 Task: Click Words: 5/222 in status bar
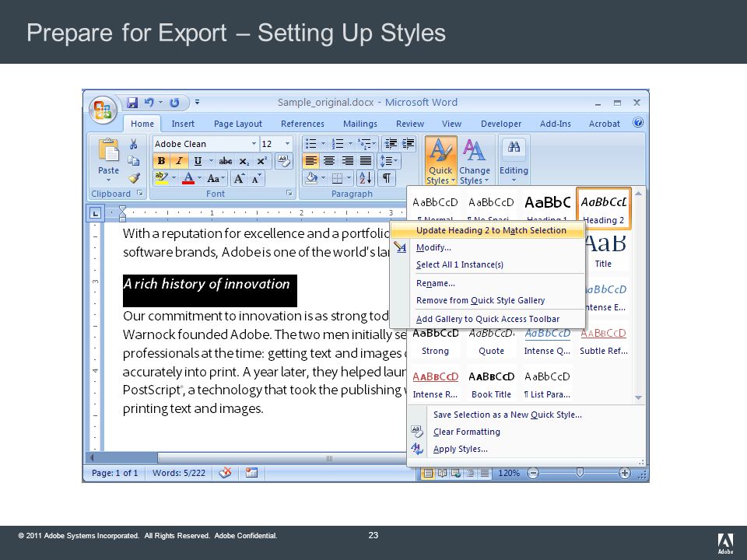(x=179, y=474)
